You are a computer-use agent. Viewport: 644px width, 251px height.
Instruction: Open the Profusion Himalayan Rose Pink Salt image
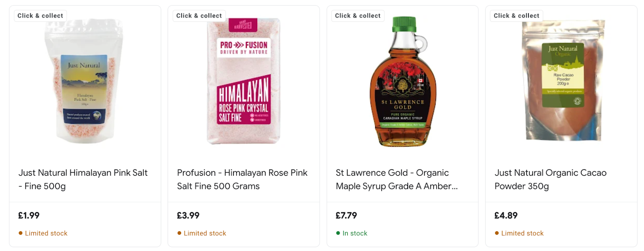[x=244, y=81]
